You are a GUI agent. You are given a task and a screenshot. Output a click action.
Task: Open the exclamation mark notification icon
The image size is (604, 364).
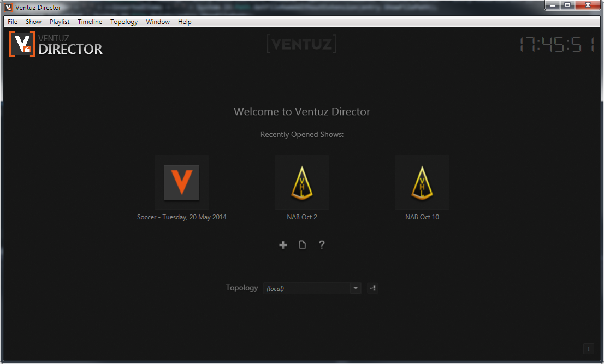589,349
